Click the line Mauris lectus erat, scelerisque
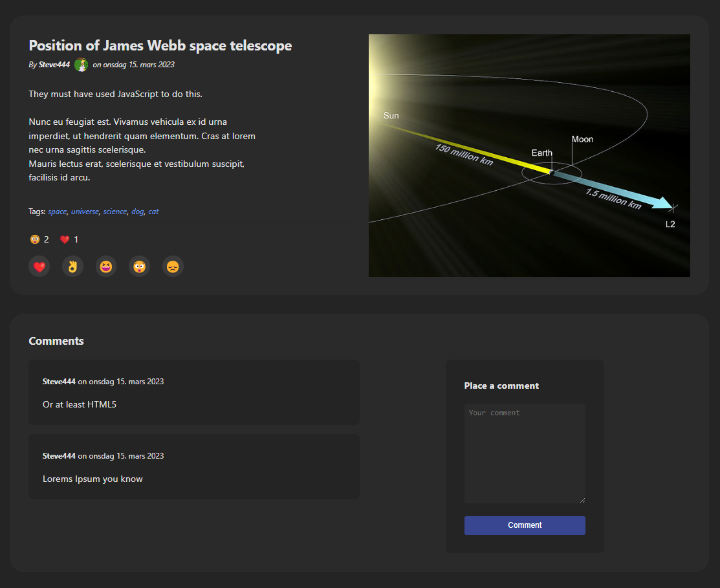720x588 pixels. pyautogui.click(x=136, y=164)
